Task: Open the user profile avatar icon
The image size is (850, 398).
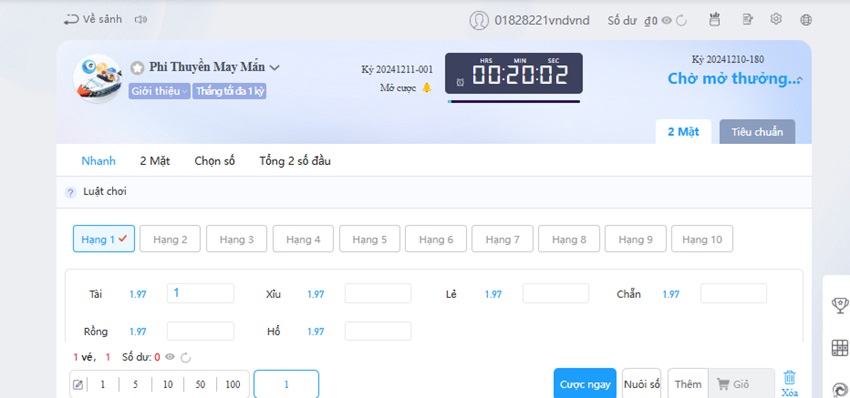Action: coord(479,21)
